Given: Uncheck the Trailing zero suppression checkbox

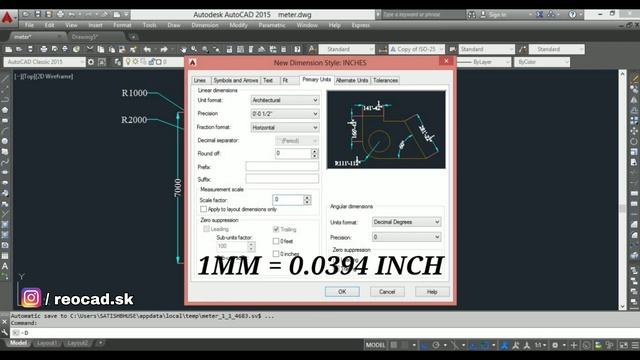Looking at the screenshot, I should pos(276,229).
